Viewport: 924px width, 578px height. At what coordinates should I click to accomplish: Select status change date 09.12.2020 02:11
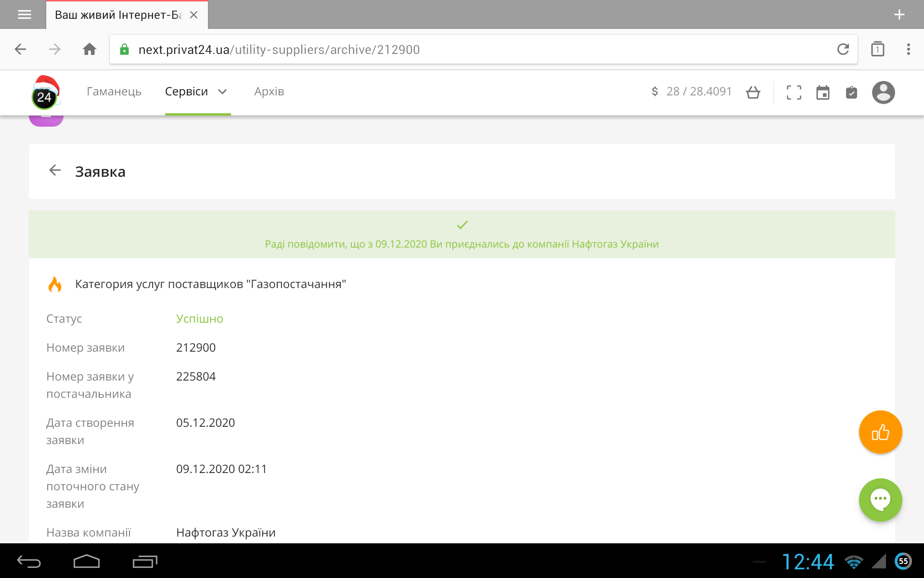point(221,469)
